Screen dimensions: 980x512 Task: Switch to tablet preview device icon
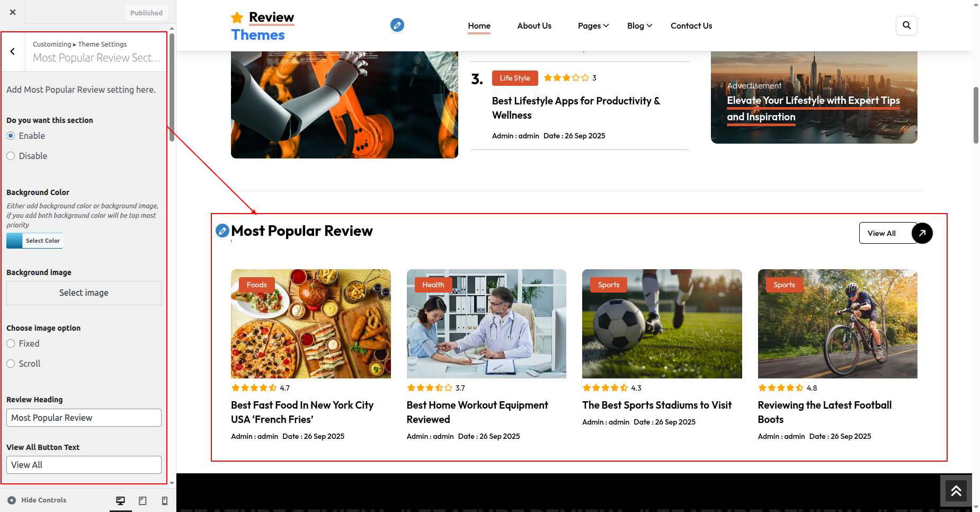tap(142, 500)
